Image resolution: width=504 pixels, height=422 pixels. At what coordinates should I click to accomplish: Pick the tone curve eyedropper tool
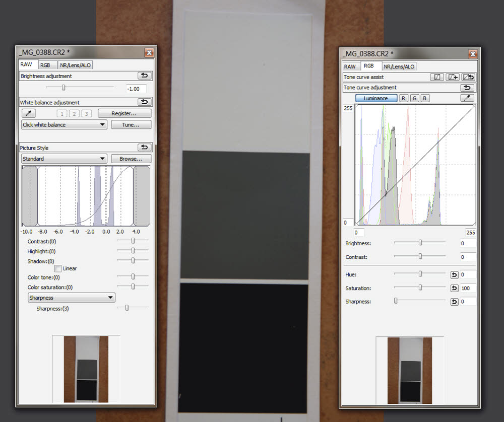tap(467, 98)
